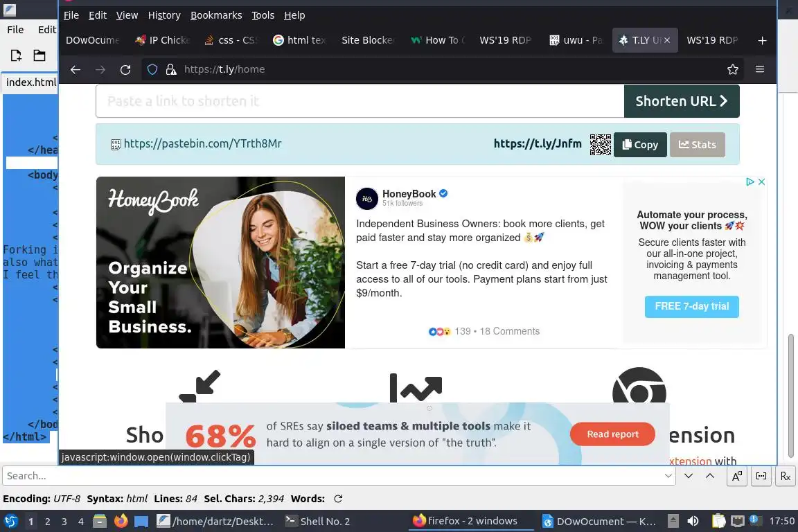Switch to the Site Blocker tab

[x=369, y=40]
